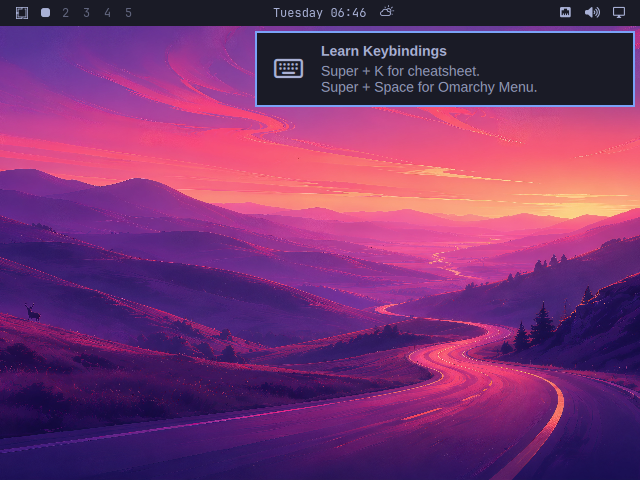Open the network ethernet icon

coord(565,13)
